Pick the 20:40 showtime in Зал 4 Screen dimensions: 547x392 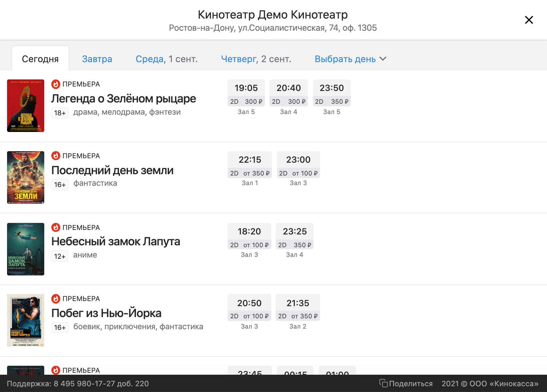(x=289, y=93)
